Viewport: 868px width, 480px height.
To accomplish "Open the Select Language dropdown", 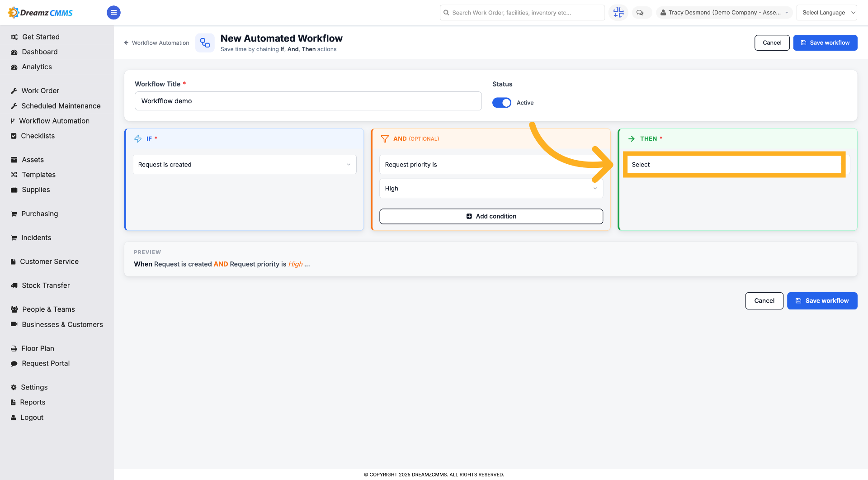I will click(826, 13).
